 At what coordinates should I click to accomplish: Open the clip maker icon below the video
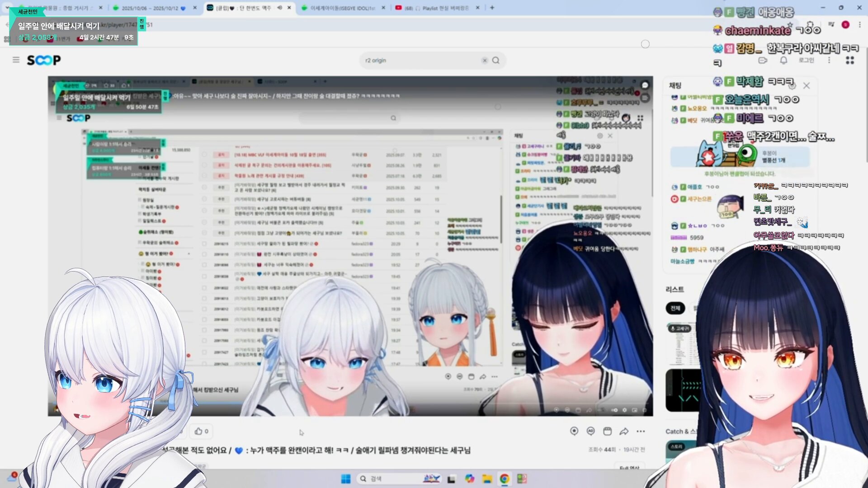607,431
